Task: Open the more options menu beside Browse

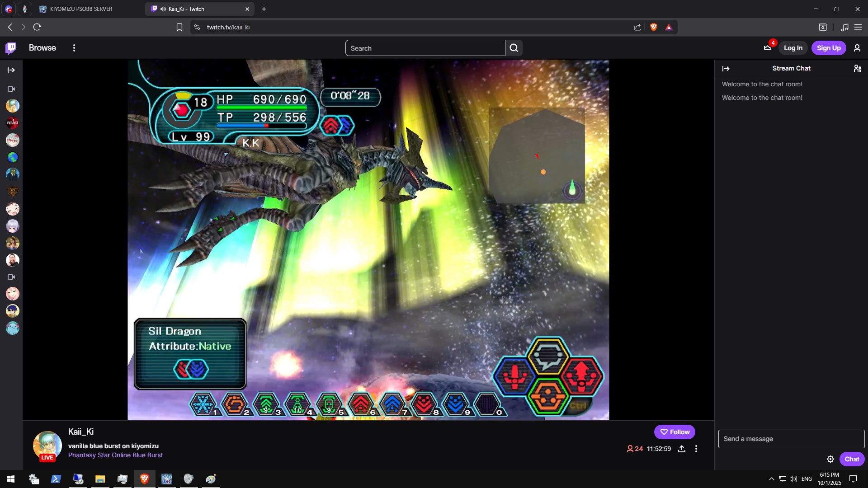Action: (74, 48)
